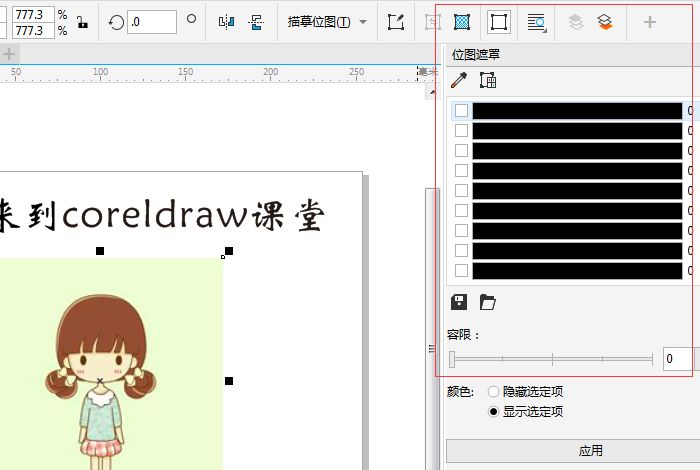Enable the second color mask checkbox

pyautogui.click(x=461, y=131)
